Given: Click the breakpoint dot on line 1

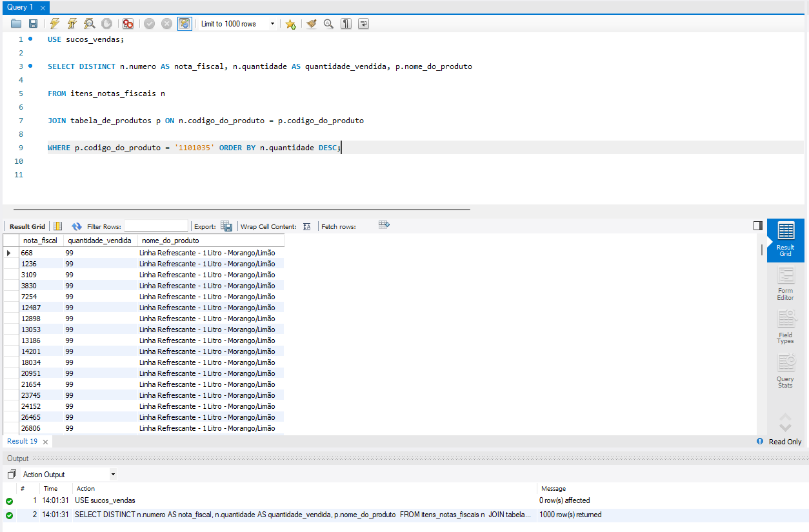Looking at the screenshot, I should coord(30,39).
